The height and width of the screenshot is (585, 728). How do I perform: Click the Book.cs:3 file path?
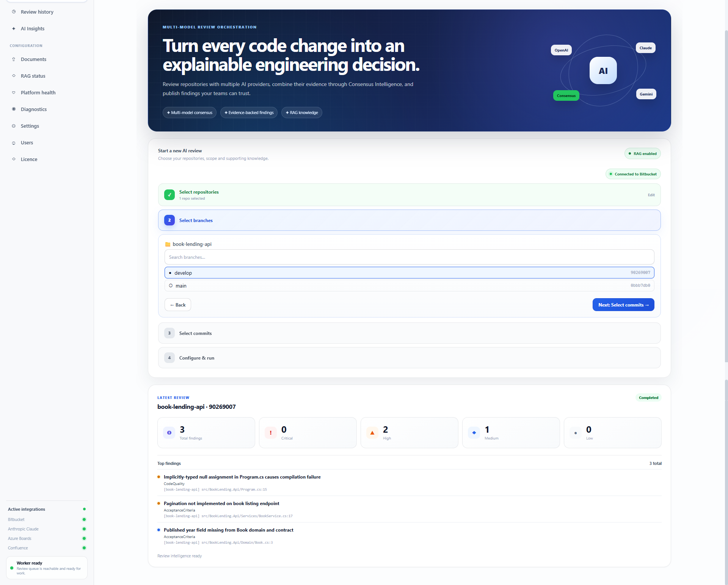218,543
